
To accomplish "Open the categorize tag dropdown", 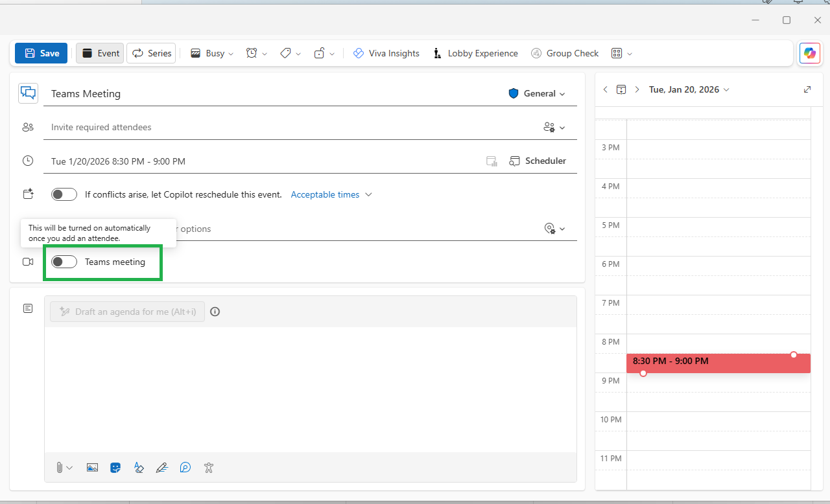I will click(x=290, y=53).
